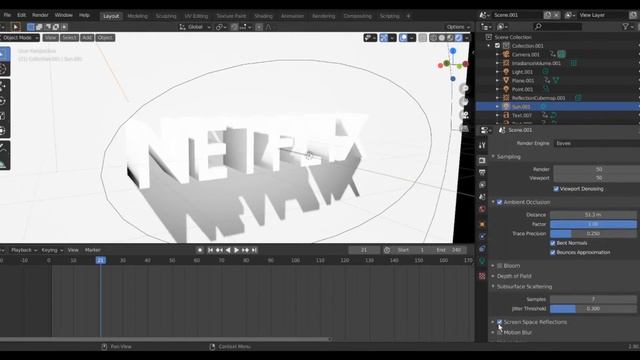Select the Cursor tool in viewport toolbar
The image size is (640, 360).
[x=3, y=69]
